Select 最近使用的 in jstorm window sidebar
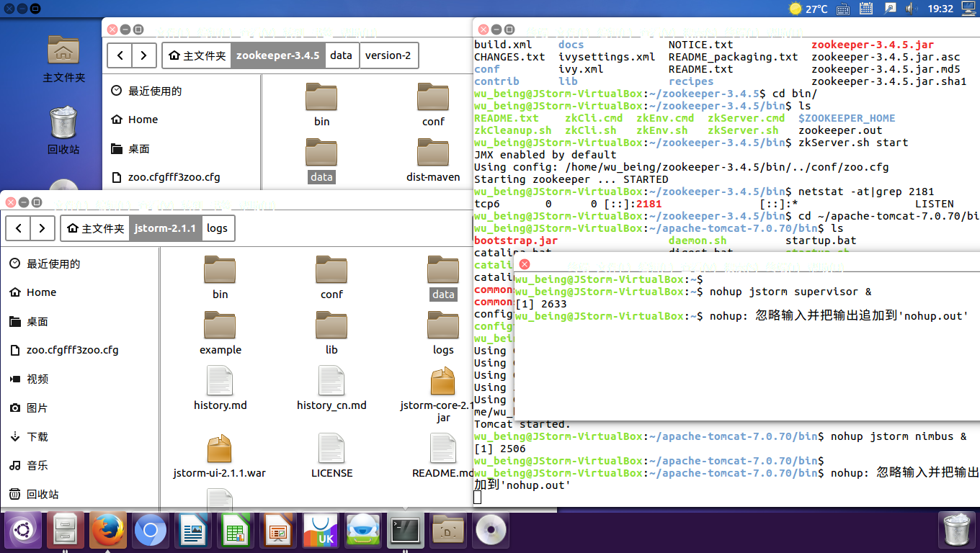 click(79, 264)
